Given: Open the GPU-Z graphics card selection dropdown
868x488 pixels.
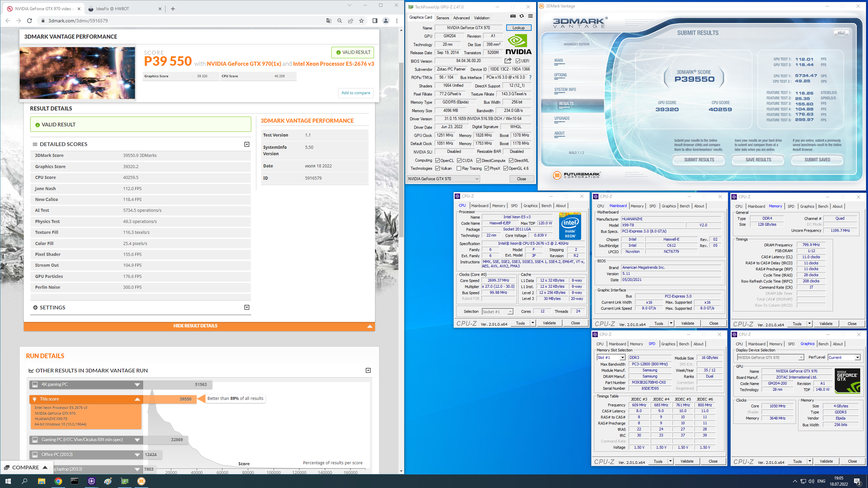Looking at the screenshot, I should point(443,179).
